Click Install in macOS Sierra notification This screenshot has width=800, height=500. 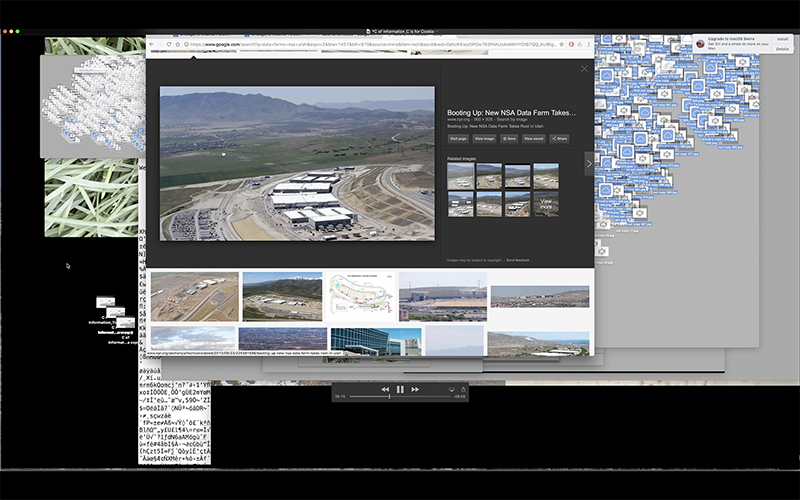coord(782,39)
